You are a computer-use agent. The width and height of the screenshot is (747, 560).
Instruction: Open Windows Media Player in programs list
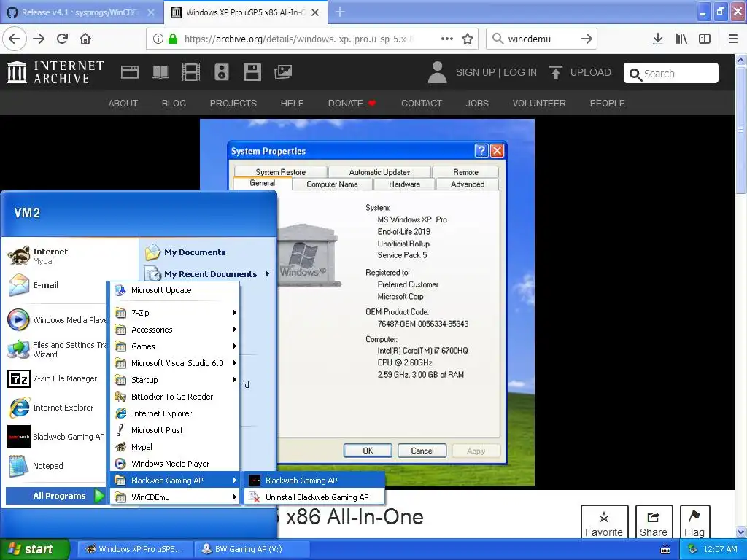[x=176, y=464]
